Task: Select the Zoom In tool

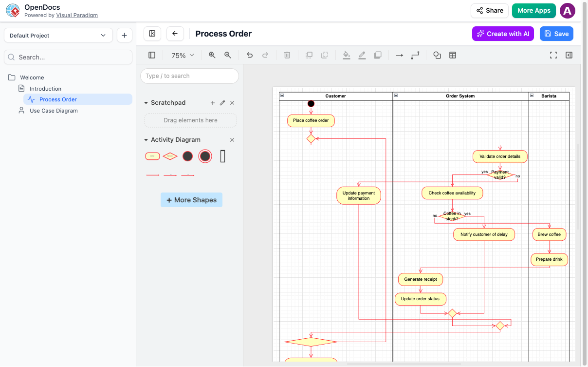Action: tap(212, 55)
